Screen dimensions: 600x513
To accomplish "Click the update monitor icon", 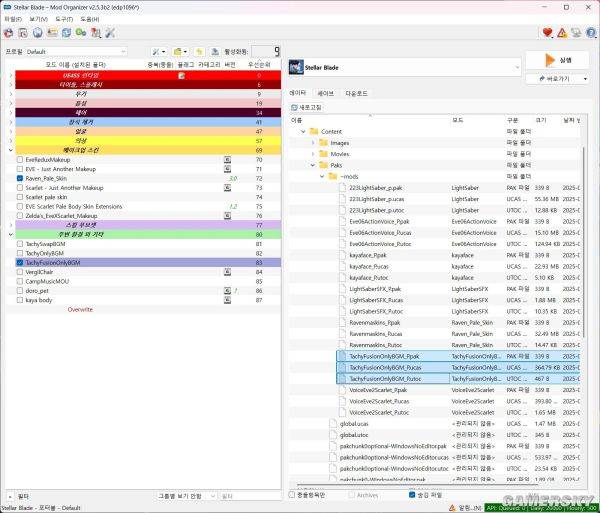I will (x=576, y=33).
